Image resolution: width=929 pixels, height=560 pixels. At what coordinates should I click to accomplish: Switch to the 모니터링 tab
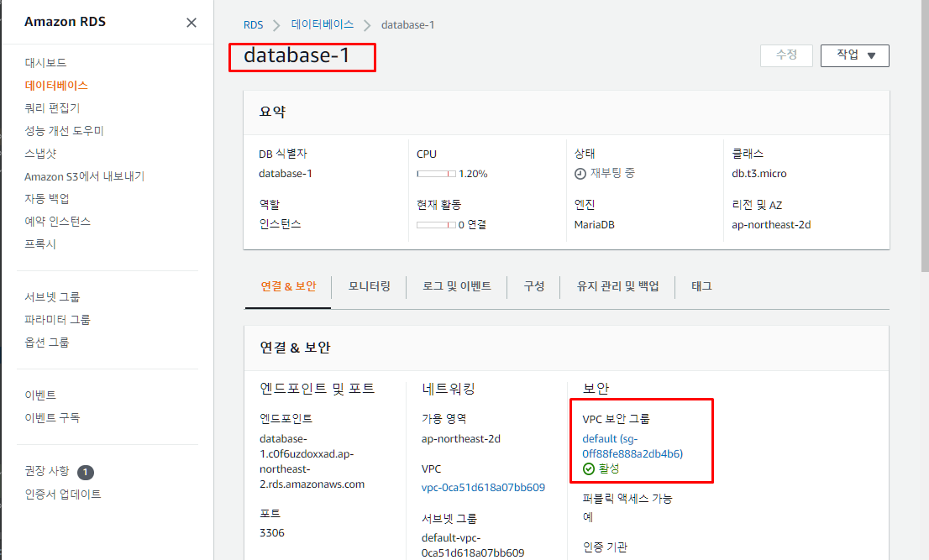tap(369, 286)
